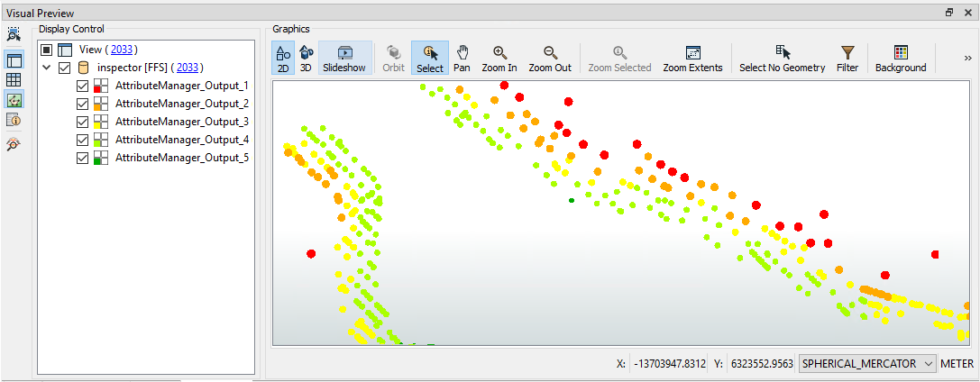
Task: Toggle AttributeManager_Output_3 layer visibility
Action: pyautogui.click(x=83, y=122)
